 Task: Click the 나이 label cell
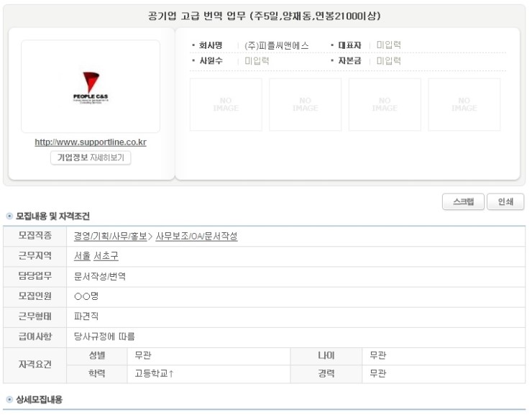(x=326, y=356)
